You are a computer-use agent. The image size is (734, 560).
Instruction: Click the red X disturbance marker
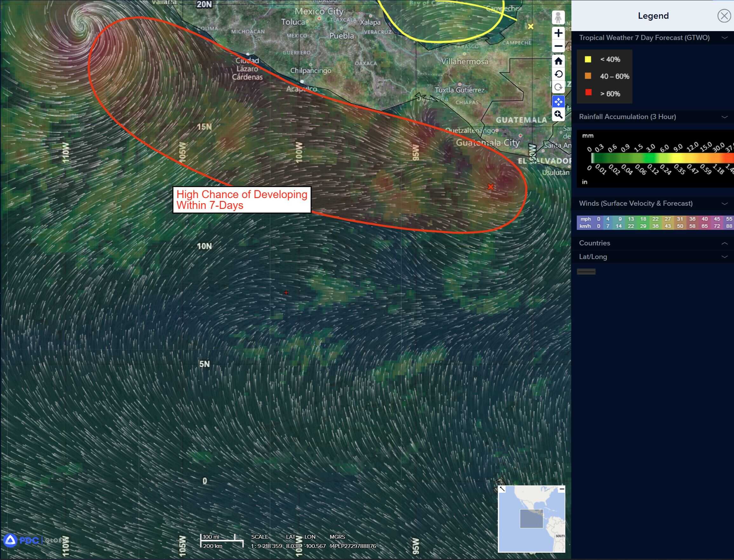pyautogui.click(x=490, y=187)
